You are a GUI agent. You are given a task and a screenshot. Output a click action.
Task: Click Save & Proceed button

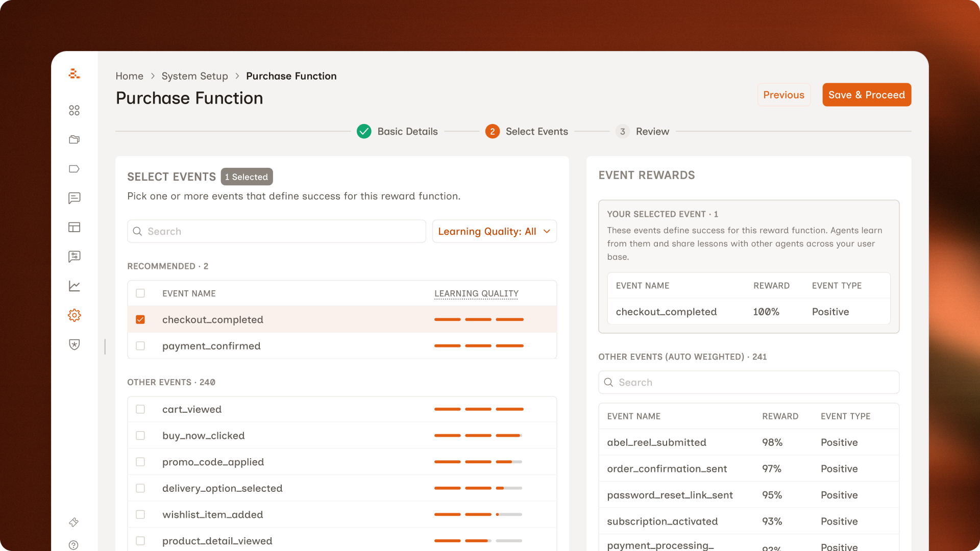pyautogui.click(x=867, y=95)
